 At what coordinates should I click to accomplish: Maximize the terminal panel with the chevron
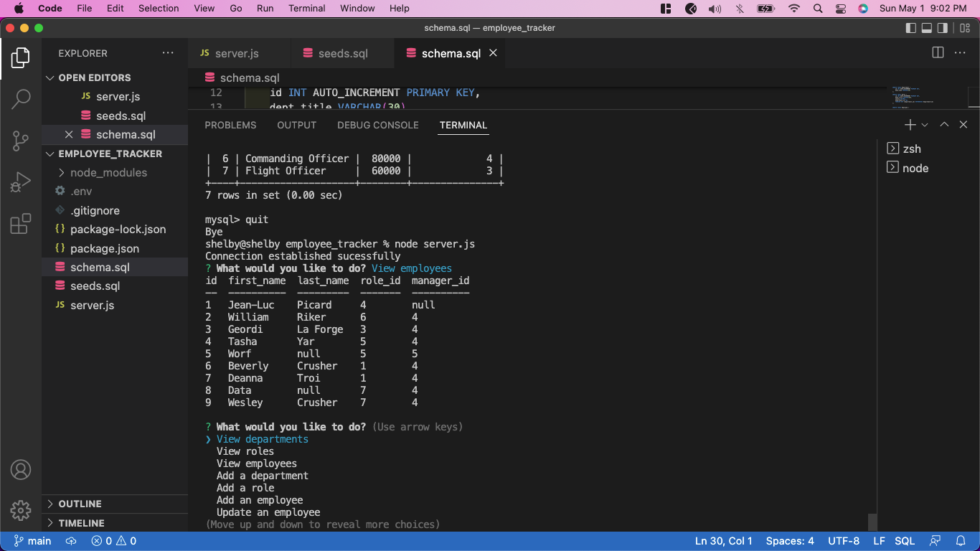944,124
